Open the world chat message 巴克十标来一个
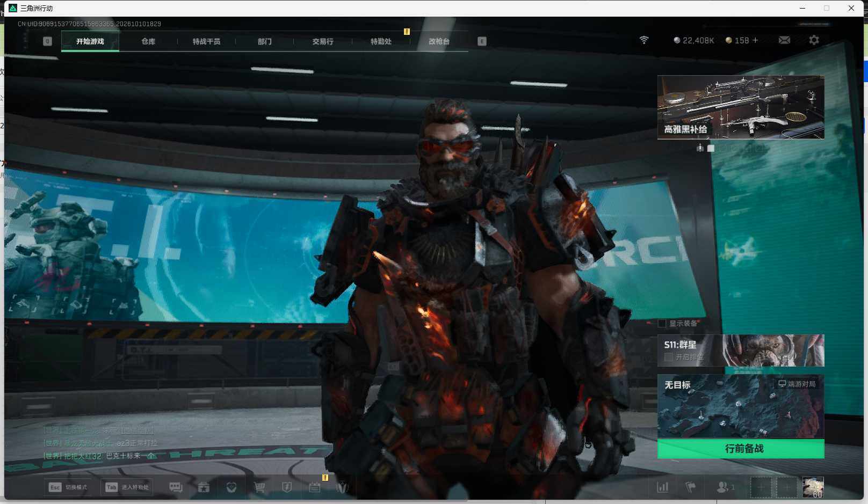Screen dimensions: 868x504 (x=131, y=456)
